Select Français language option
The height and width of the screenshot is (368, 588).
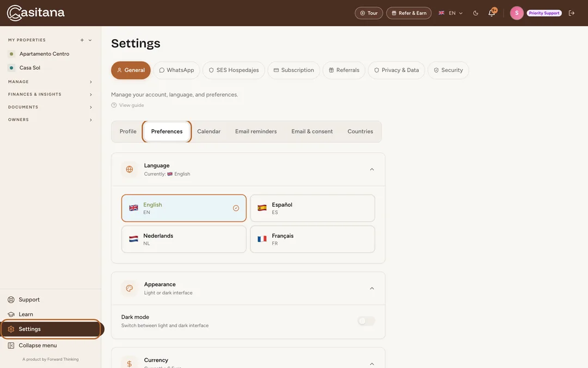click(x=313, y=239)
